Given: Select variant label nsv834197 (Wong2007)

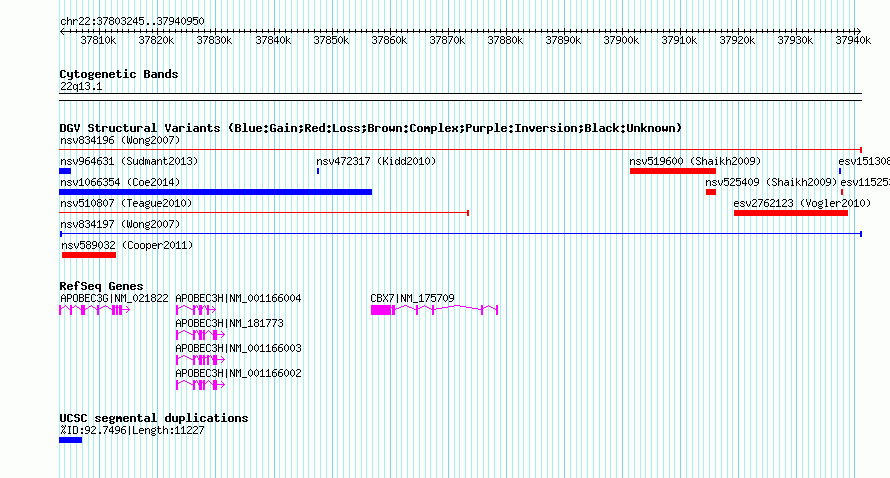Looking at the screenshot, I should click(120, 224).
